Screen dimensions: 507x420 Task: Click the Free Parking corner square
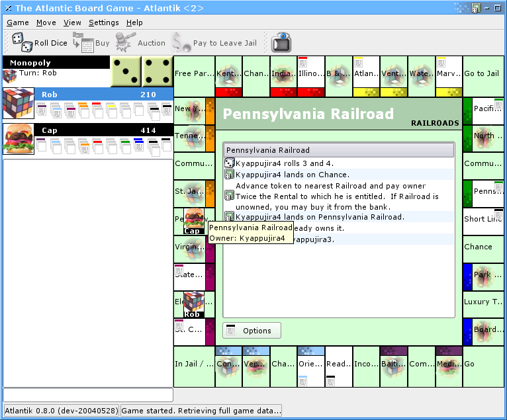click(195, 76)
